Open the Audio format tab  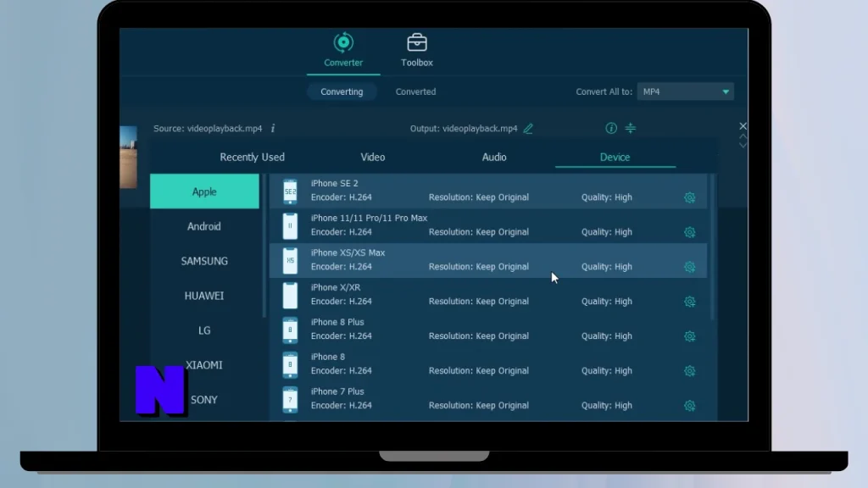[x=494, y=157]
